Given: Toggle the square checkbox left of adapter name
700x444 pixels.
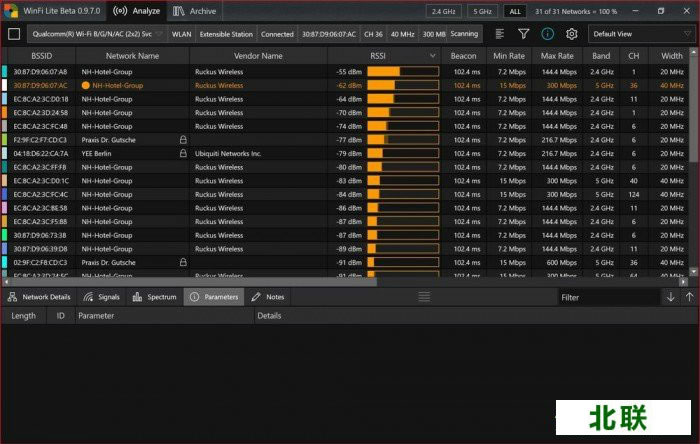Looking at the screenshot, I should point(14,34).
